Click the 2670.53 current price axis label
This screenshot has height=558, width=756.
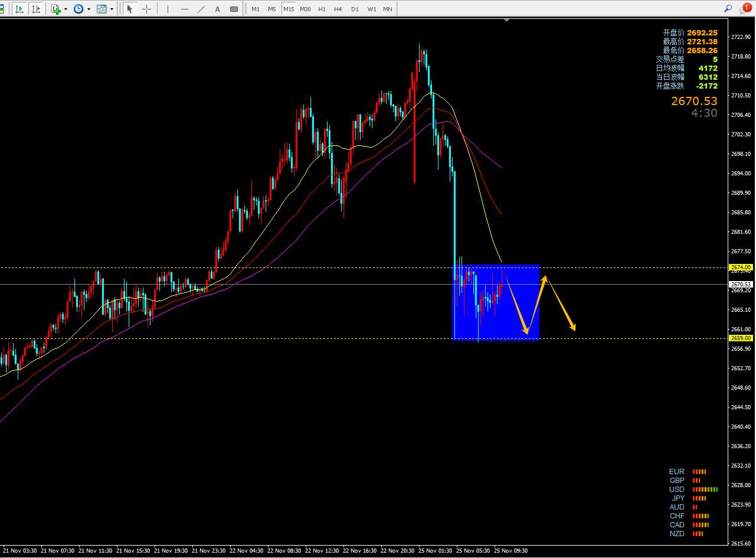pos(741,284)
